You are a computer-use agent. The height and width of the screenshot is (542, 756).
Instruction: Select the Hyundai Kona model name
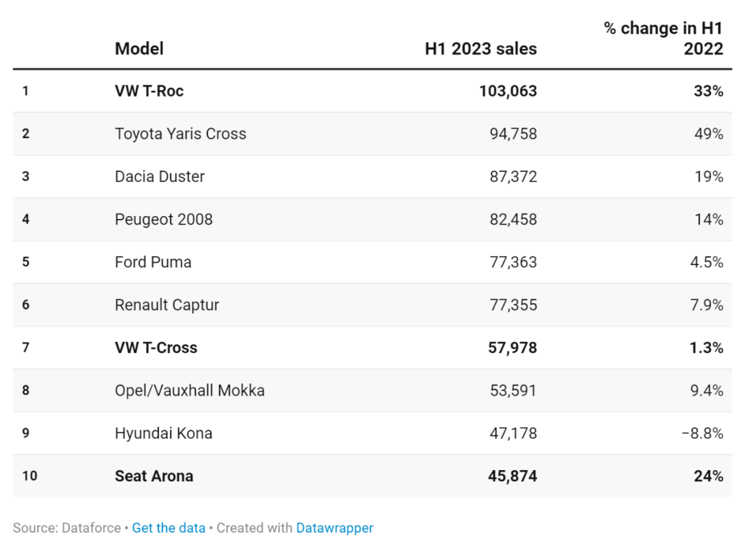click(164, 434)
